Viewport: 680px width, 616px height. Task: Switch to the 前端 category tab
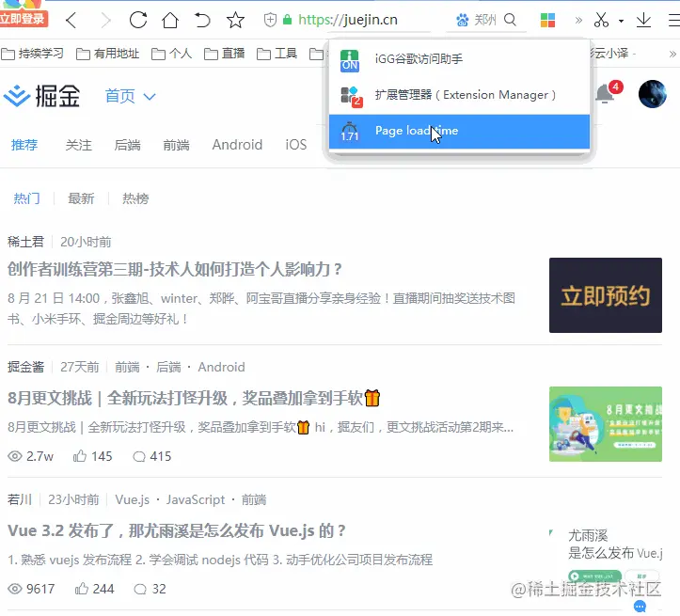176,145
